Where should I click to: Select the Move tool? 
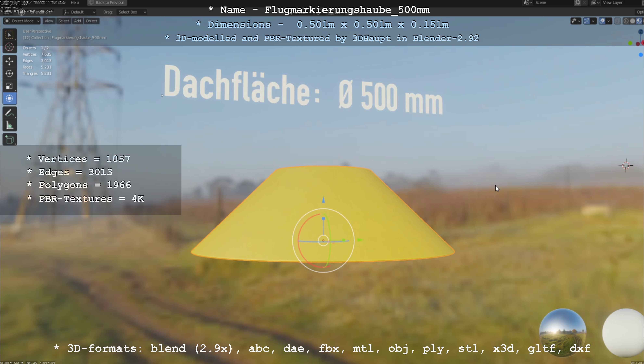click(x=9, y=61)
